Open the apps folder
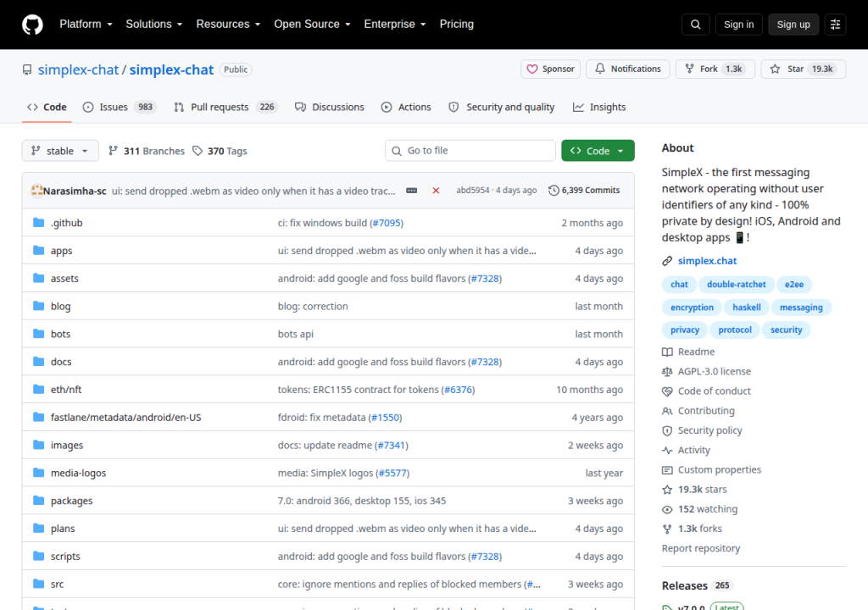This screenshot has height=610, width=868. click(x=61, y=251)
